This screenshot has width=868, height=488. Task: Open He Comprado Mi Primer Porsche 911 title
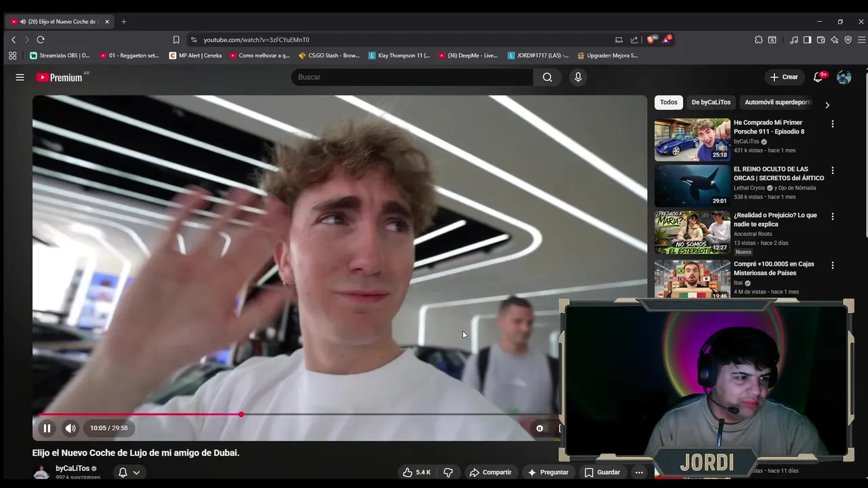769,127
